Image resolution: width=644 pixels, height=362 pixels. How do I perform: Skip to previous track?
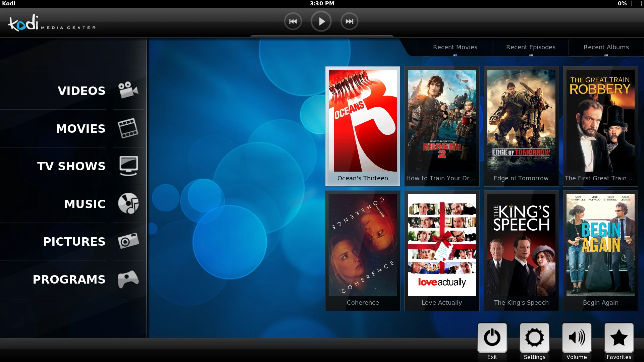(293, 21)
